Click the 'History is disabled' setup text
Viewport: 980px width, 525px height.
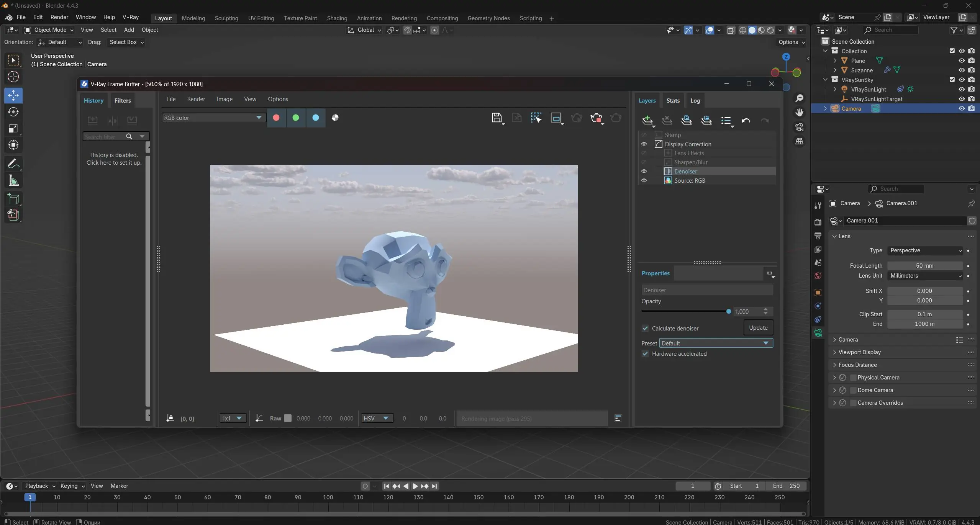[x=114, y=159]
